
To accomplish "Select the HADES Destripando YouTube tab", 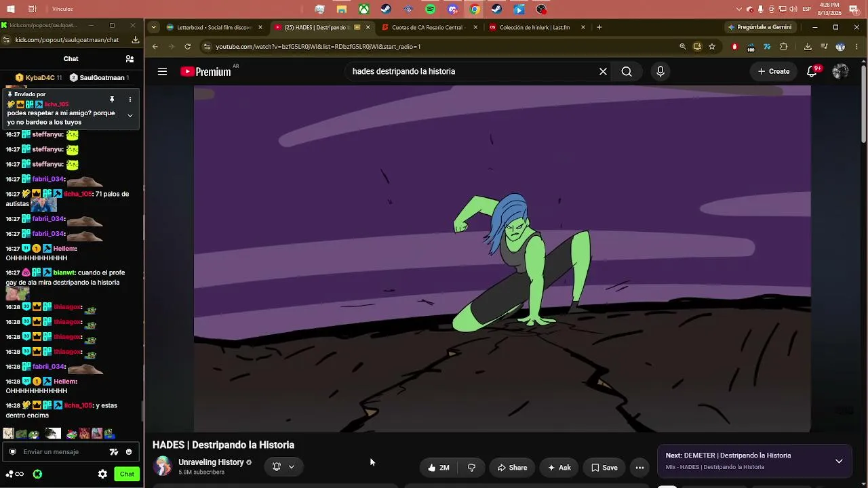I will tap(321, 28).
